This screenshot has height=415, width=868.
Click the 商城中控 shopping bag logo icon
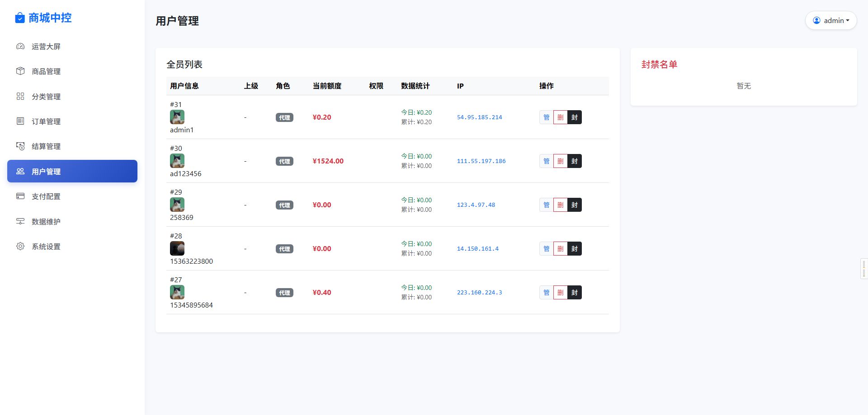tap(20, 18)
